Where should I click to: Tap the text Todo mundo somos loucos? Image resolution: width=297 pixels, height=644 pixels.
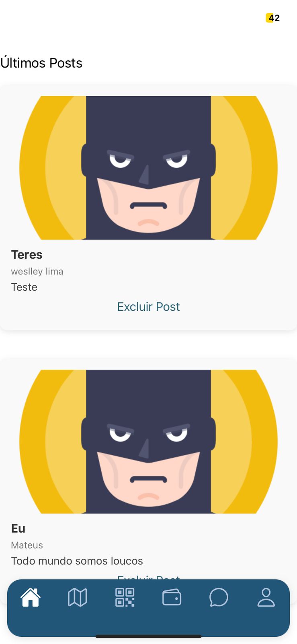(77, 561)
